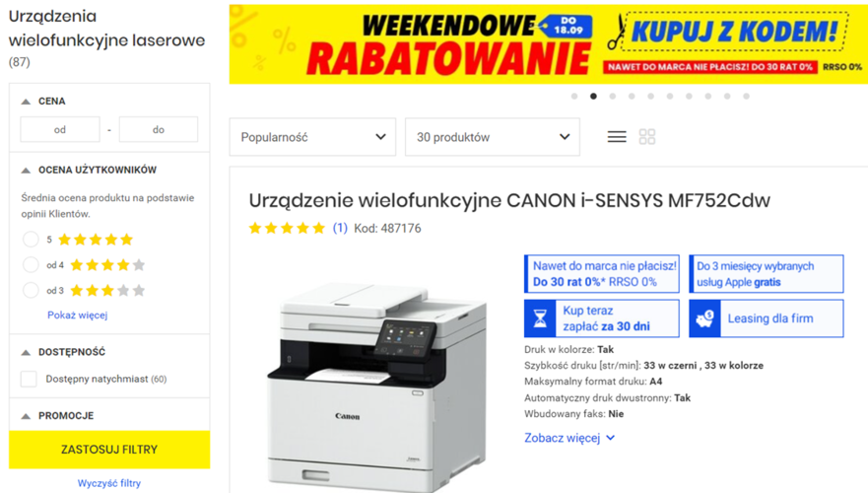Select the third banner carousel dot
Image resolution: width=868 pixels, height=493 pixels.
[612, 97]
